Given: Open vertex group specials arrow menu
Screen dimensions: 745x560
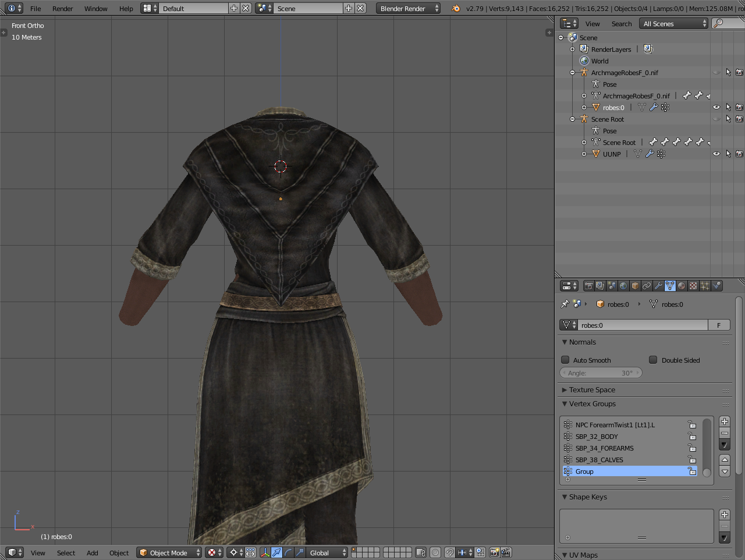Looking at the screenshot, I should (x=725, y=445).
